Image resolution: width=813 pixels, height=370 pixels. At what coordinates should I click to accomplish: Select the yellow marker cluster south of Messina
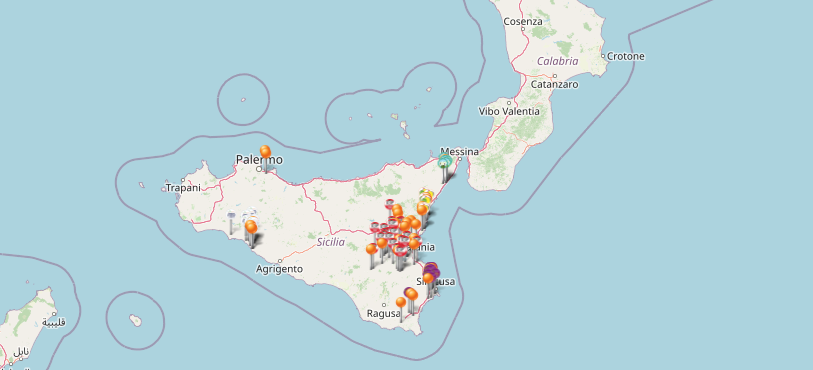point(426,196)
